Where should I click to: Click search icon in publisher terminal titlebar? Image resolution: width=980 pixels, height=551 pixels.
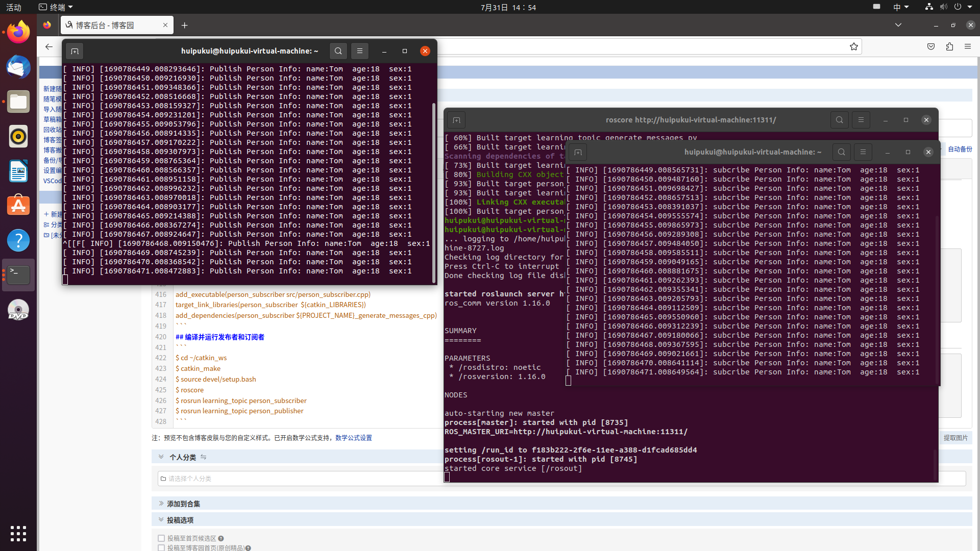click(x=338, y=51)
